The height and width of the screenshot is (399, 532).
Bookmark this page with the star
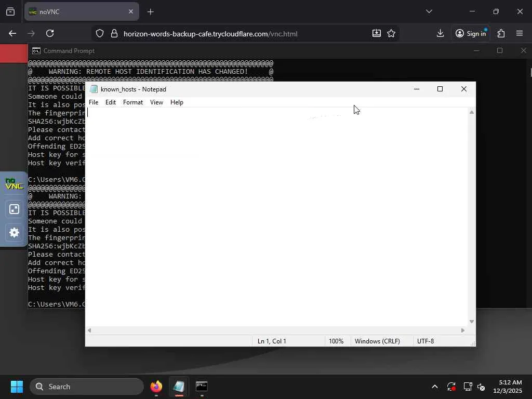click(x=391, y=33)
